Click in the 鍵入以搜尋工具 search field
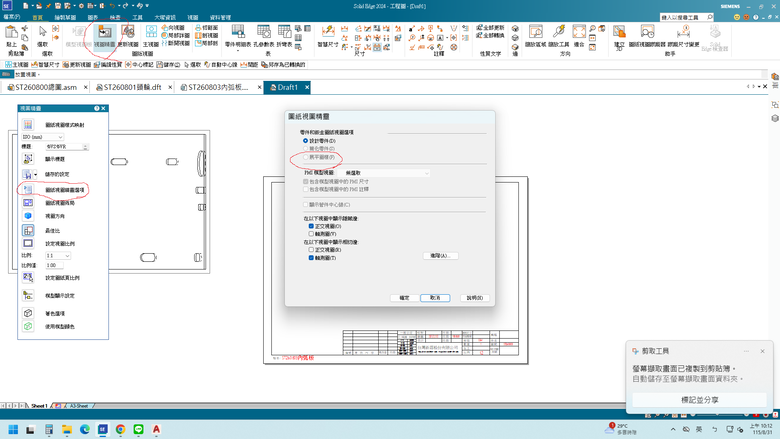The width and height of the screenshot is (780, 439). click(x=687, y=17)
